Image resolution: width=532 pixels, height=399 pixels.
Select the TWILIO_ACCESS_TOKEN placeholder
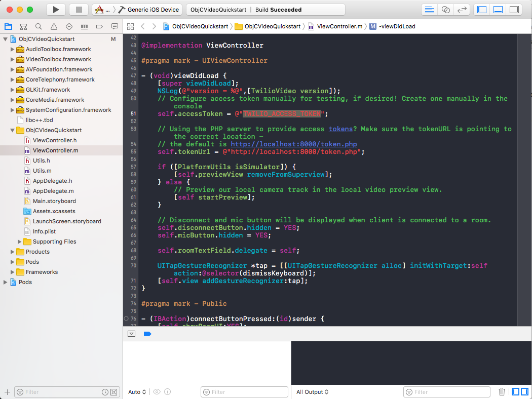click(282, 114)
